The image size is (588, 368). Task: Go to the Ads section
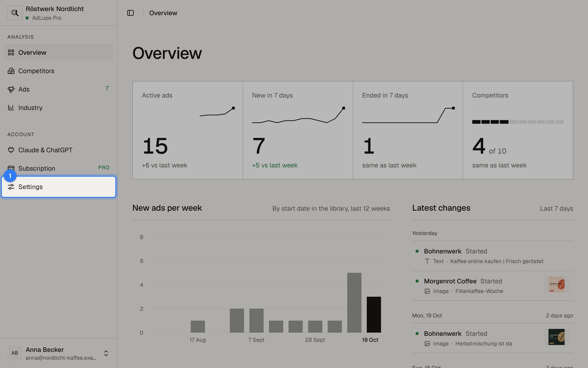point(59,89)
